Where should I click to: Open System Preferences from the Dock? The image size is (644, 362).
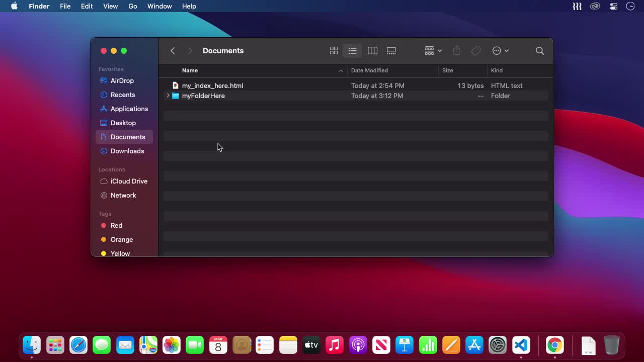(x=498, y=345)
